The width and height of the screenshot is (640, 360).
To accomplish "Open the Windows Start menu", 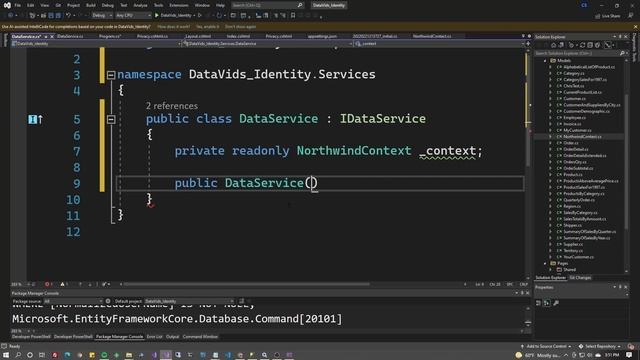I will click(6, 355).
